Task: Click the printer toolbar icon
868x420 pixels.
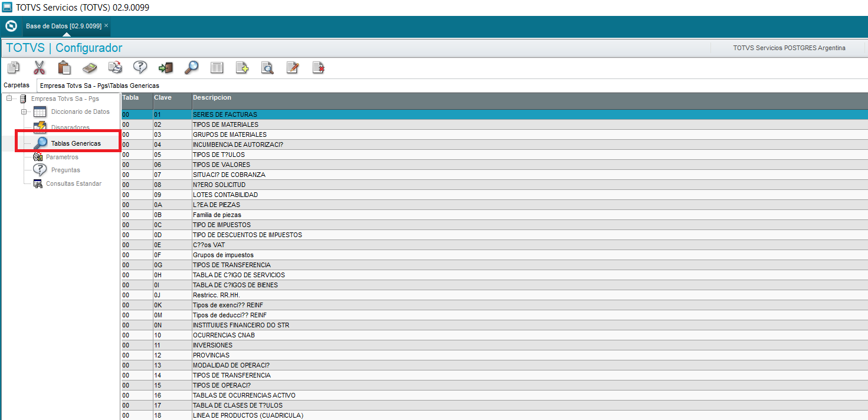Action: (115, 68)
